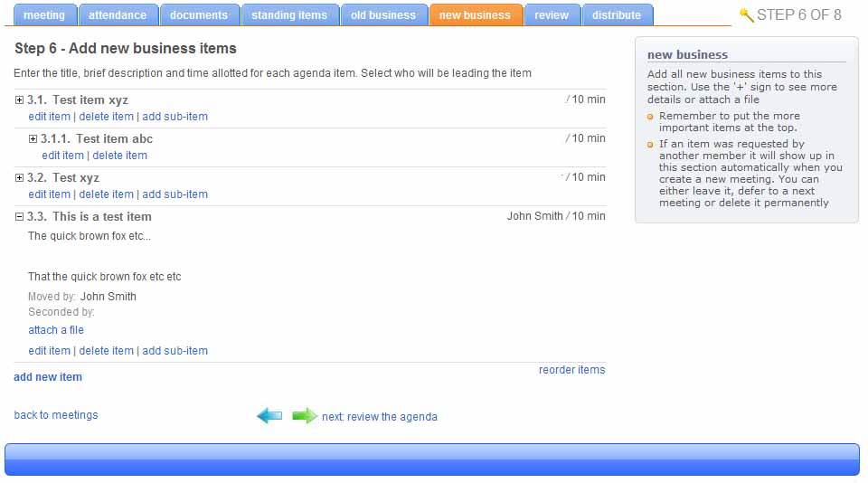Click attach a file link

coord(56,330)
